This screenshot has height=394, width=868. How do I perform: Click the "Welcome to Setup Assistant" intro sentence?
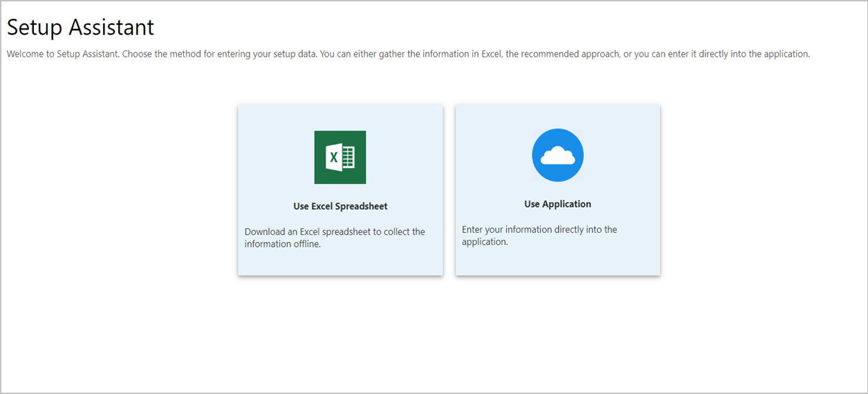click(63, 54)
